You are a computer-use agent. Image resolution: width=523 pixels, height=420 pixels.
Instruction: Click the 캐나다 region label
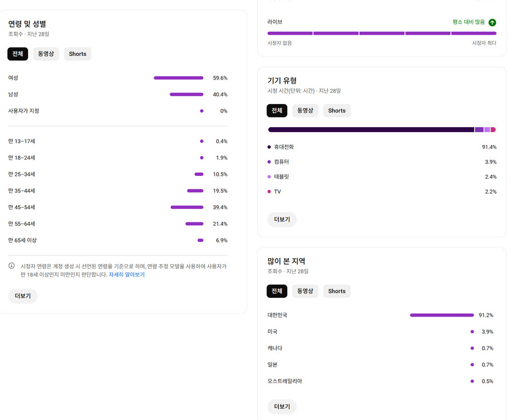point(275,348)
